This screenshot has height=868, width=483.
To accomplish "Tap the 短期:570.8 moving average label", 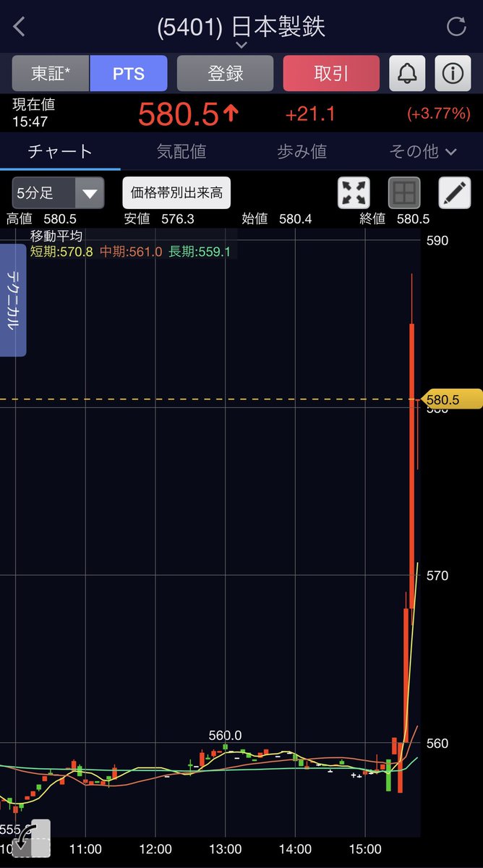I will pyautogui.click(x=61, y=252).
